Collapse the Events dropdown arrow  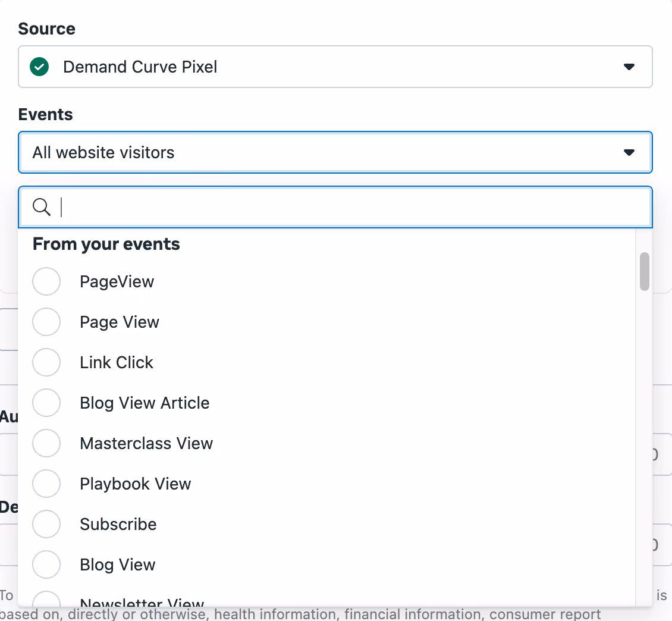pos(629,152)
